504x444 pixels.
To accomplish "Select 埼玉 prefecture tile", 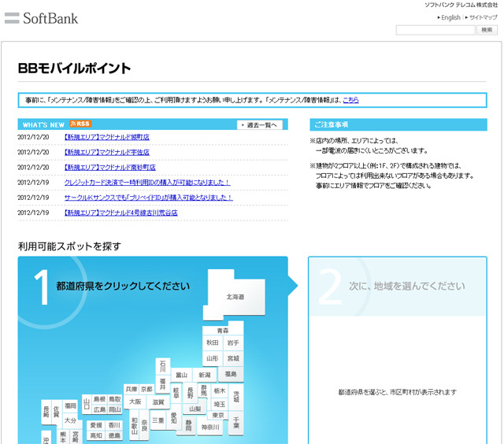I will 220,404.
